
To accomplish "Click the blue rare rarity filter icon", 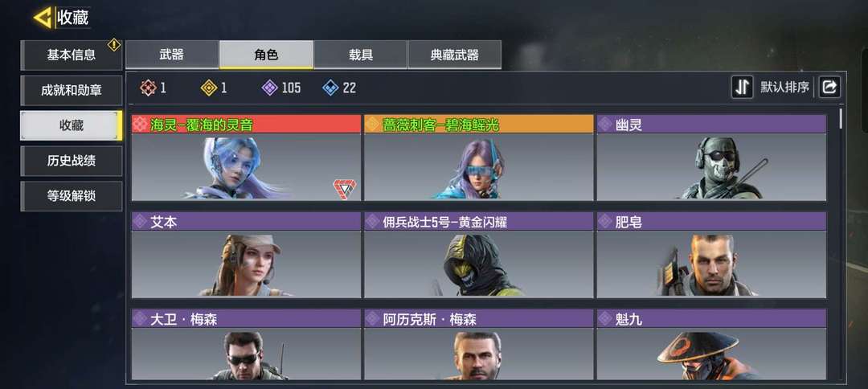I will [x=330, y=88].
